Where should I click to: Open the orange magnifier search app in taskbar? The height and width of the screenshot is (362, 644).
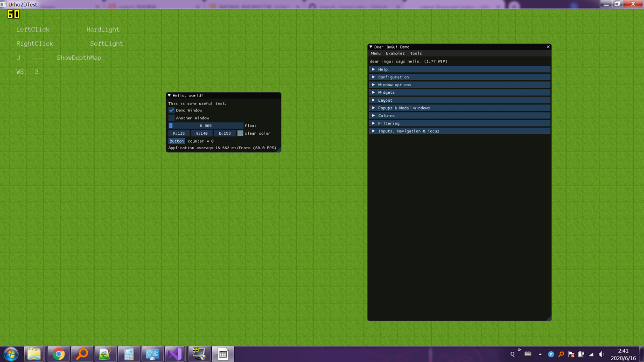(x=82, y=354)
